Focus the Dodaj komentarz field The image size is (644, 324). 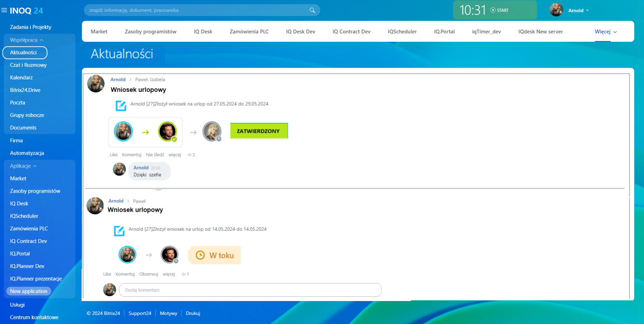pyautogui.click(x=250, y=290)
